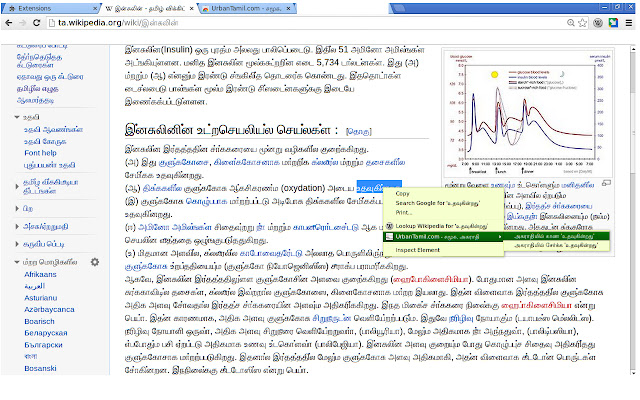The width and height of the screenshot is (640, 400).
Task: Switch to the Extensions tab
Action: tap(50, 8)
